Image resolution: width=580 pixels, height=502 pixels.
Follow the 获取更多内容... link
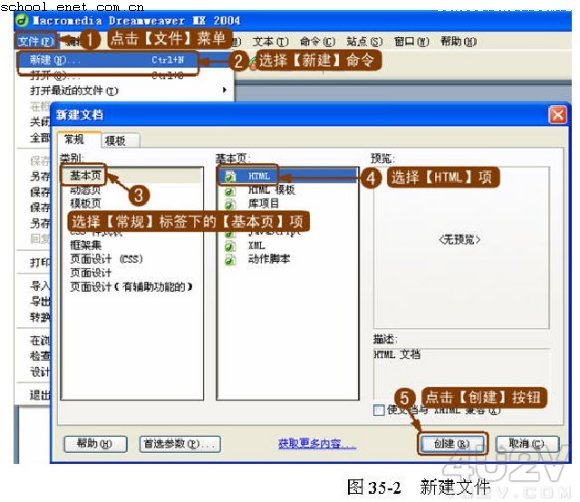317,444
